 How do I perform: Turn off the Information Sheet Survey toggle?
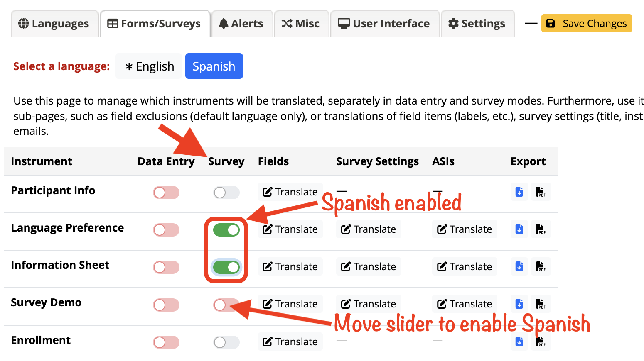pos(226,267)
